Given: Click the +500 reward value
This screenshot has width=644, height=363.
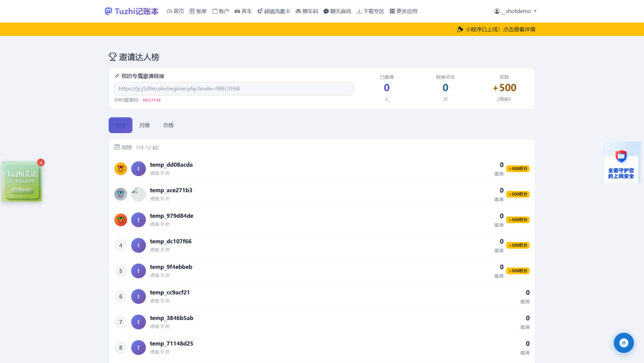Looking at the screenshot, I should point(504,88).
